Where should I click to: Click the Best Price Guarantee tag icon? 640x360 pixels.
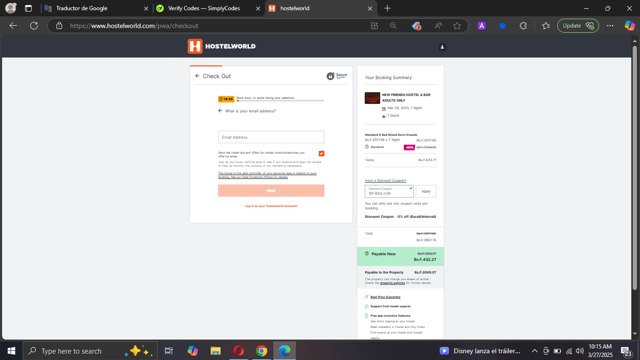tap(367, 297)
